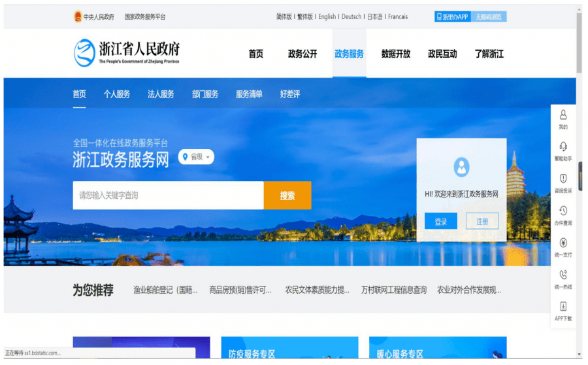Switch to English language version
This screenshot has width=588, height=365.
point(327,16)
